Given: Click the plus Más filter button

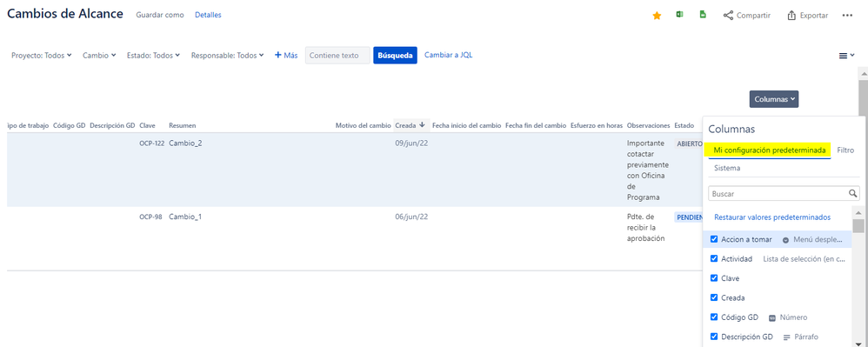Looking at the screenshot, I should coord(286,56).
